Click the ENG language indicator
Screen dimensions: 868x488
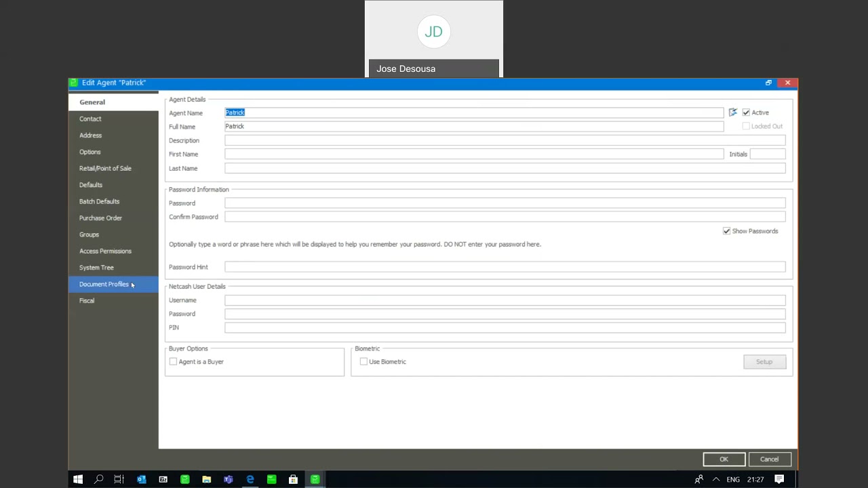click(733, 479)
